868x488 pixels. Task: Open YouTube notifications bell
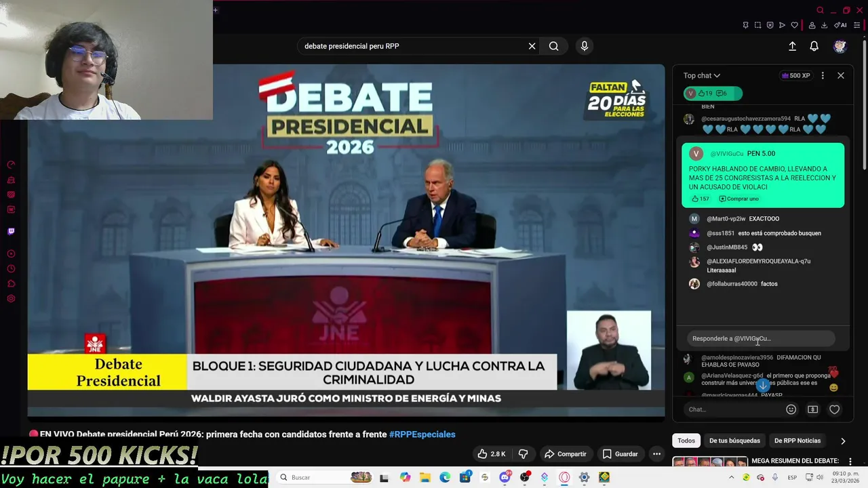(814, 46)
